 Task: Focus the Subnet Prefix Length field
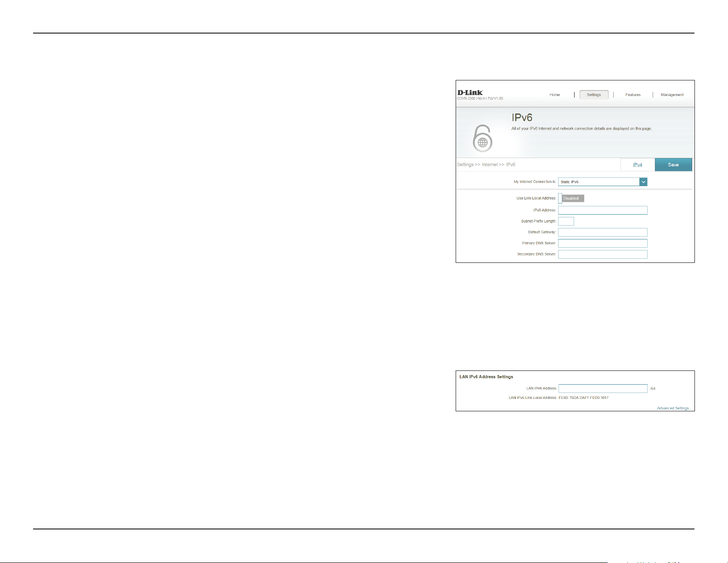click(x=566, y=222)
